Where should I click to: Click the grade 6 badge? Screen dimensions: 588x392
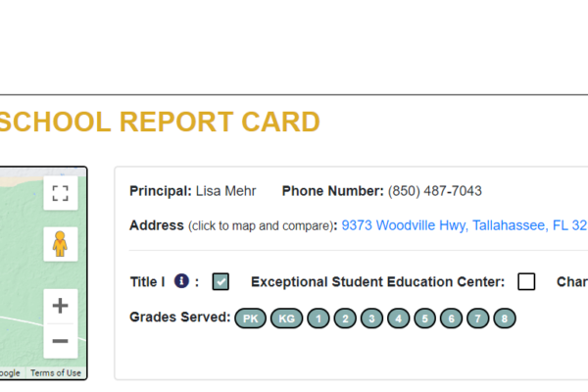click(x=451, y=318)
